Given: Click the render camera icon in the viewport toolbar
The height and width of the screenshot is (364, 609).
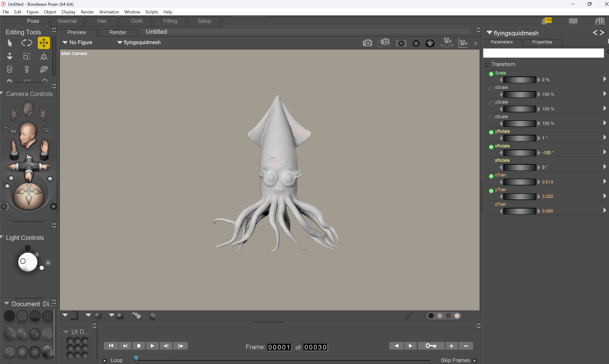Looking at the screenshot, I should 367,43.
